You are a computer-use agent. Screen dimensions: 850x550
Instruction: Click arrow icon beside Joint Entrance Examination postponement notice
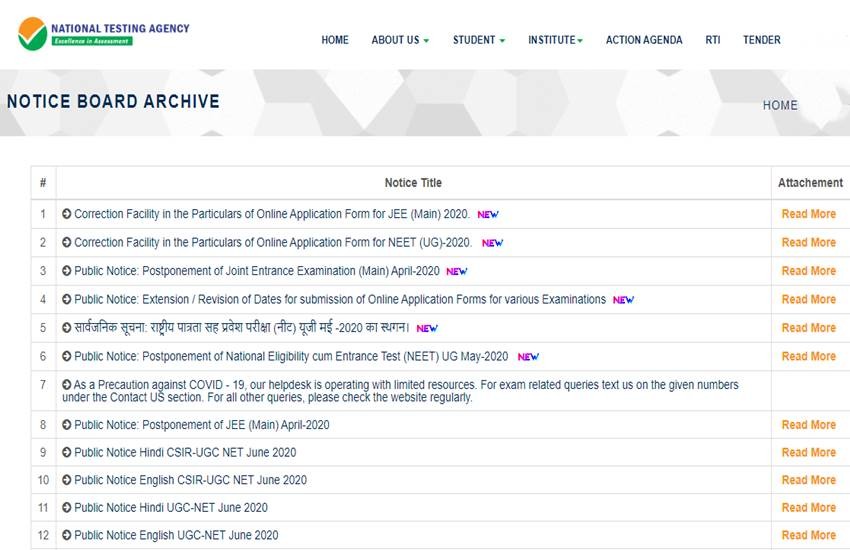coord(67,271)
